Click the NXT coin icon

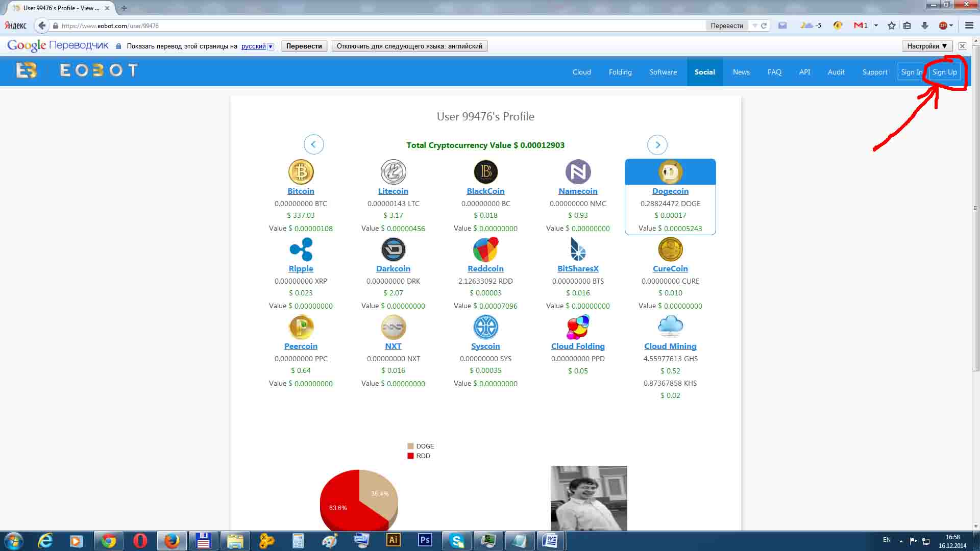393,327
